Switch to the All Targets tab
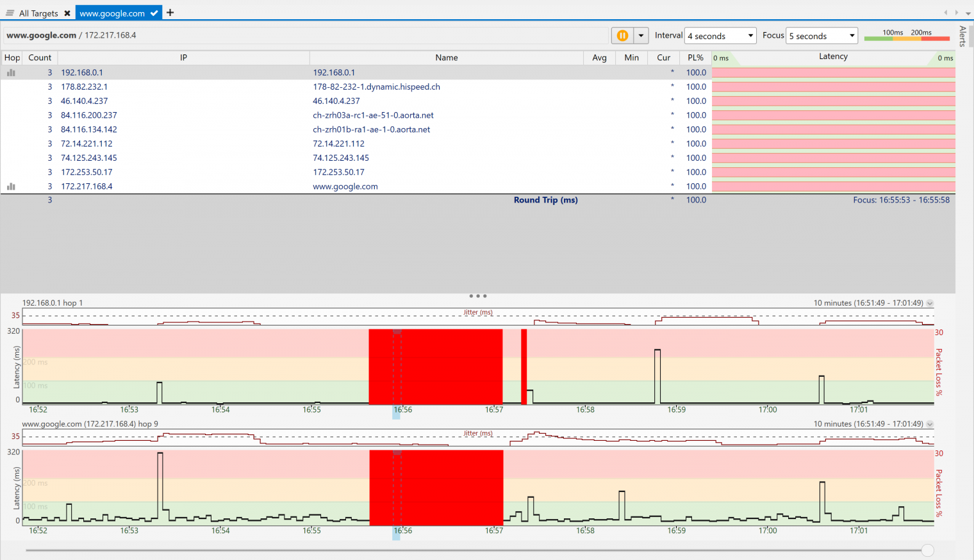 (x=38, y=13)
